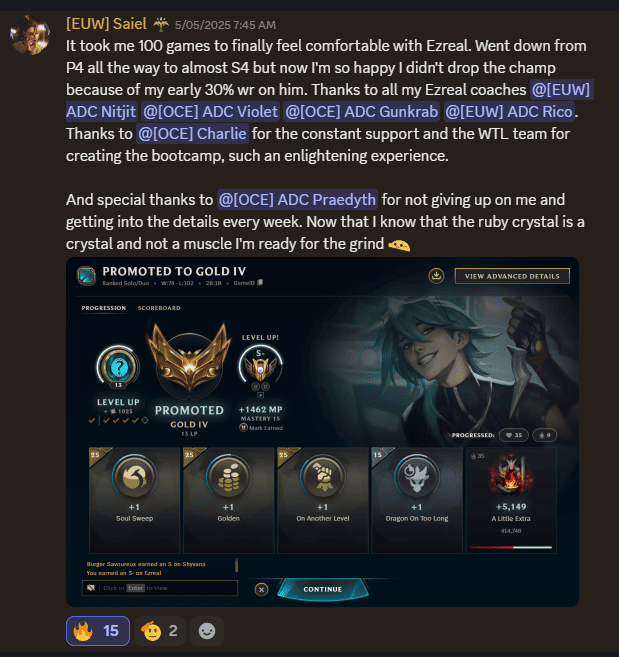619x657 pixels.
Task: Switch to the Scoreboard tab
Action: point(159,308)
